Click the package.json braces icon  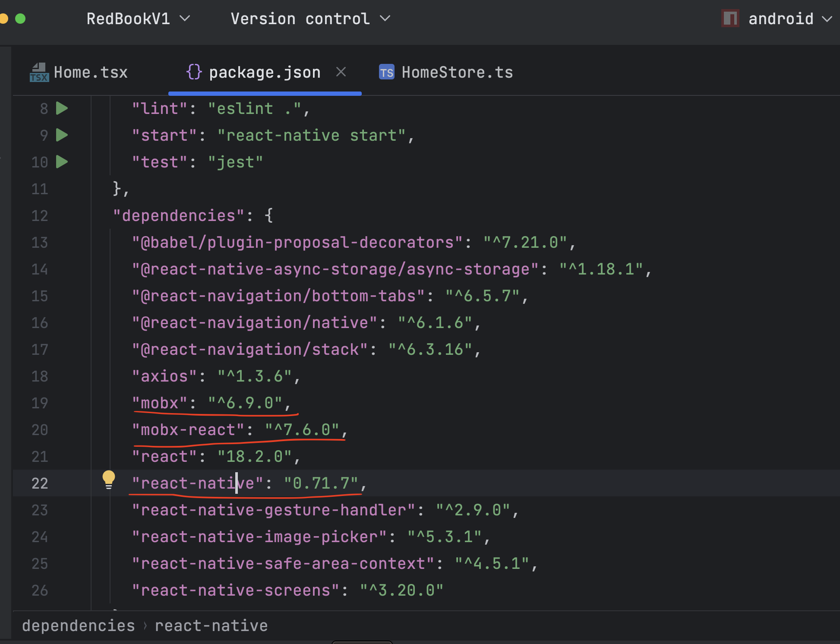pyautogui.click(x=194, y=72)
